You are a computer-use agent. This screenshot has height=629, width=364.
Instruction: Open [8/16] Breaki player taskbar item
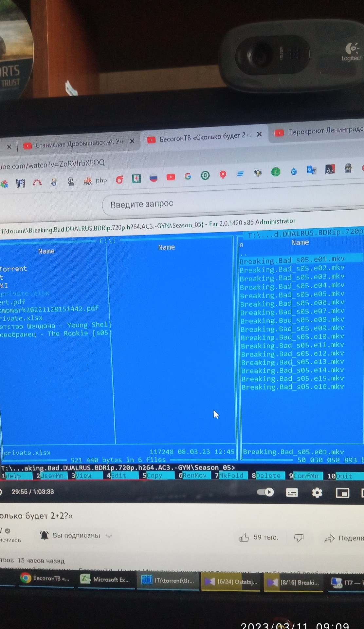(x=294, y=582)
